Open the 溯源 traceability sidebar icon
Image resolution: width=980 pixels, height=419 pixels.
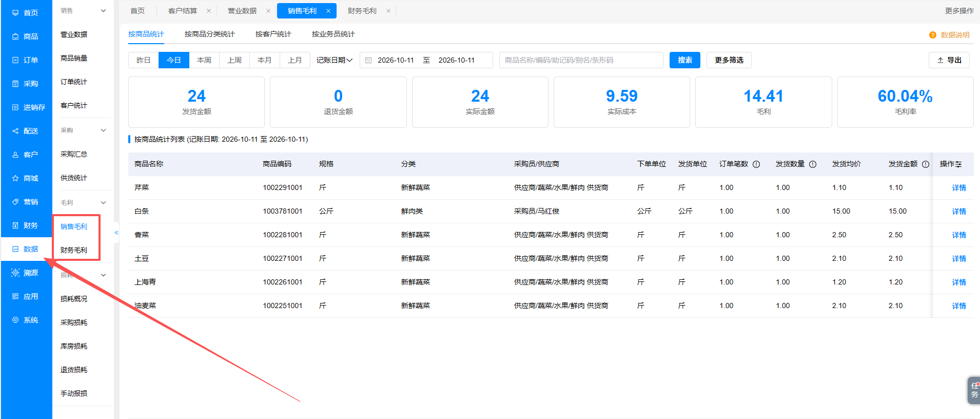click(x=15, y=273)
